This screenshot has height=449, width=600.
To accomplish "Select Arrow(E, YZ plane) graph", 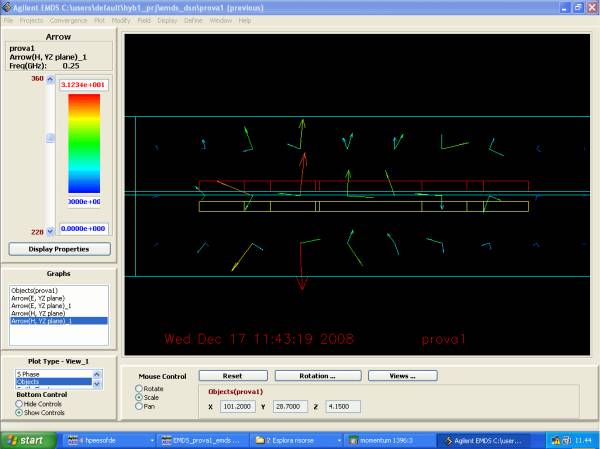I will point(38,298).
